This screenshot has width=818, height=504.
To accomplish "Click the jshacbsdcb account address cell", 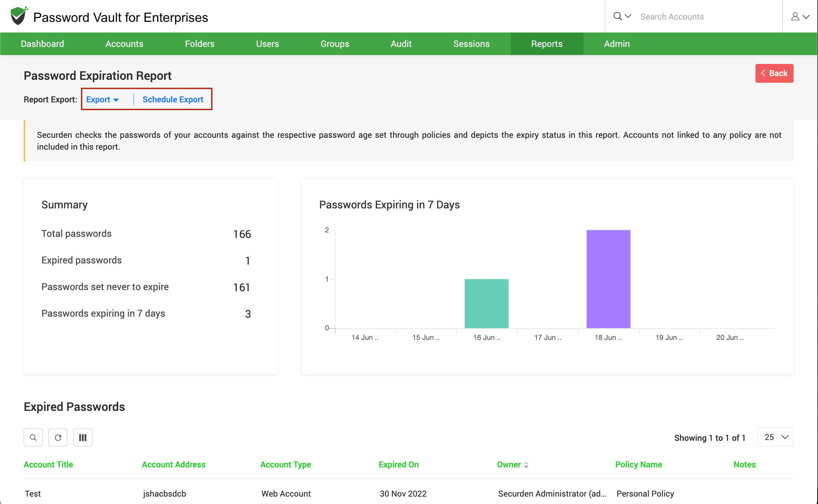I will (x=164, y=494).
